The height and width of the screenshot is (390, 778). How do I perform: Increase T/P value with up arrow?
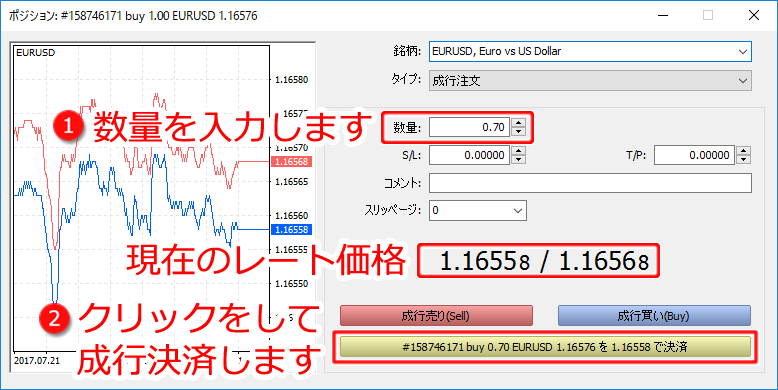743,151
